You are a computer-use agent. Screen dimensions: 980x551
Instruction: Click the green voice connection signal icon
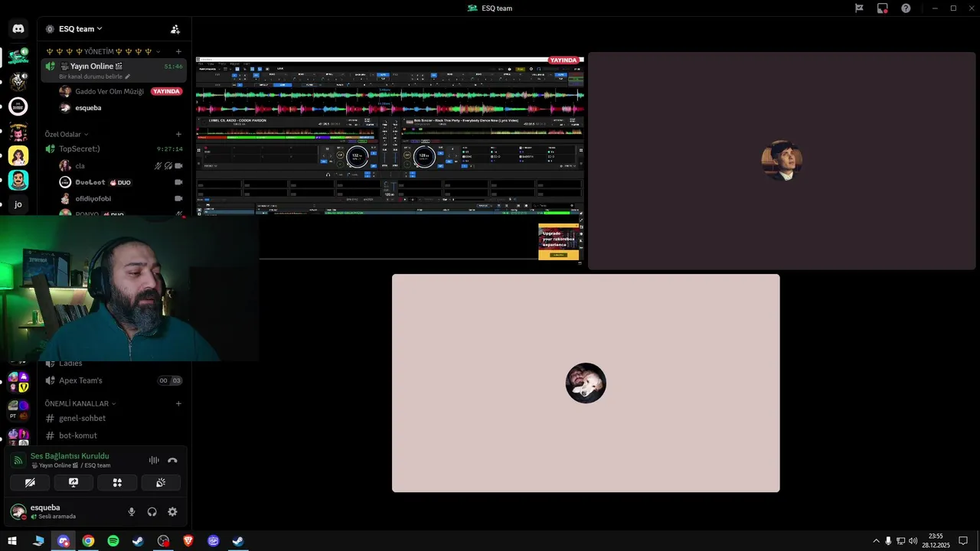(x=18, y=460)
